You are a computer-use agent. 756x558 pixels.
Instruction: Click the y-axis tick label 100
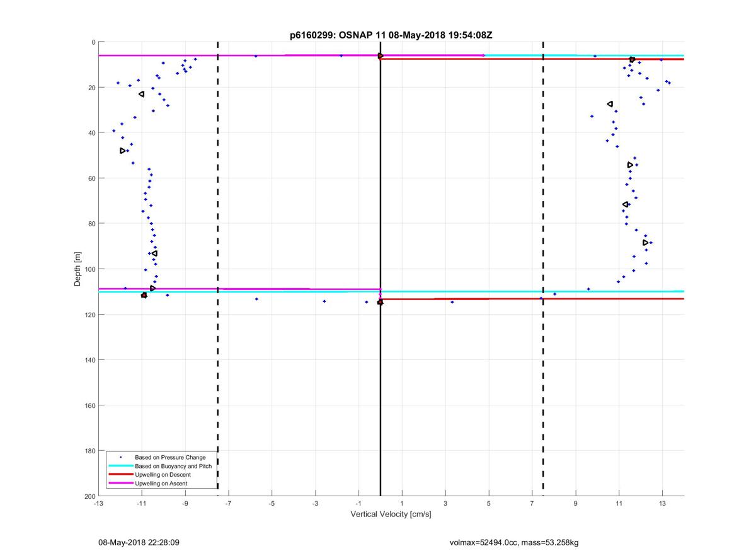pos(89,269)
